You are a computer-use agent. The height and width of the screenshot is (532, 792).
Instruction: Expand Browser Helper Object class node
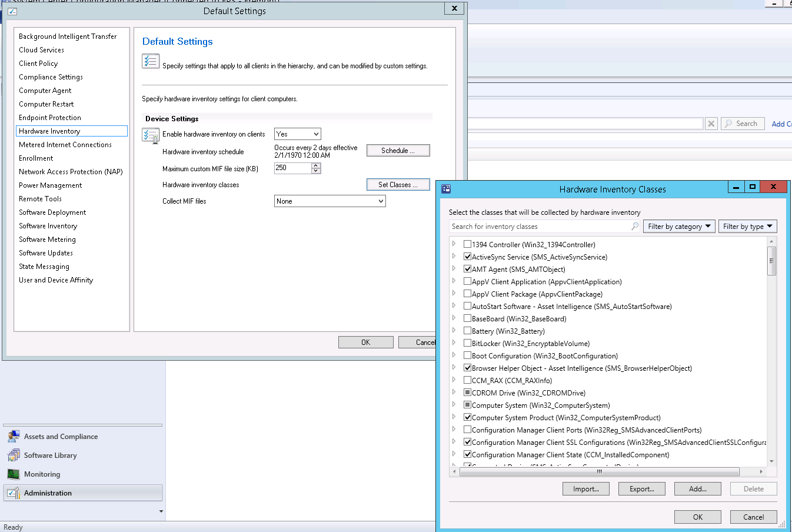tap(454, 368)
